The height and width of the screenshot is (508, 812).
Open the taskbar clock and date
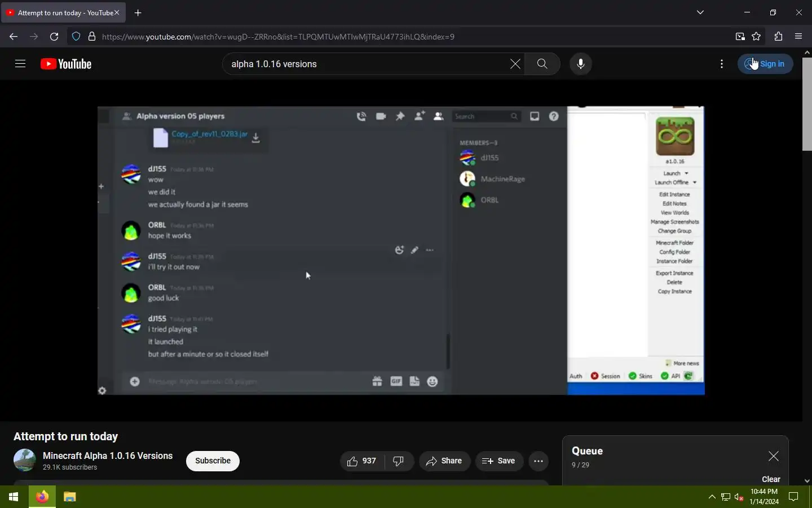(764, 497)
